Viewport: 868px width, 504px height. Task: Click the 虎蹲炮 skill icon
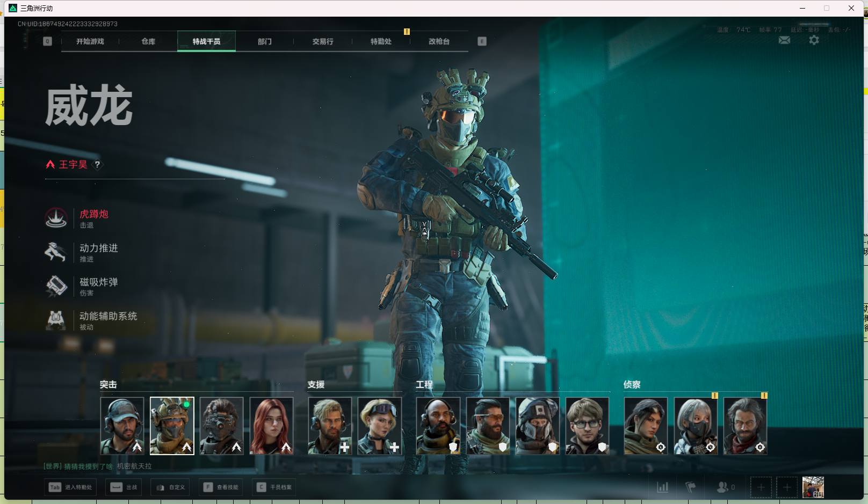(56, 218)
